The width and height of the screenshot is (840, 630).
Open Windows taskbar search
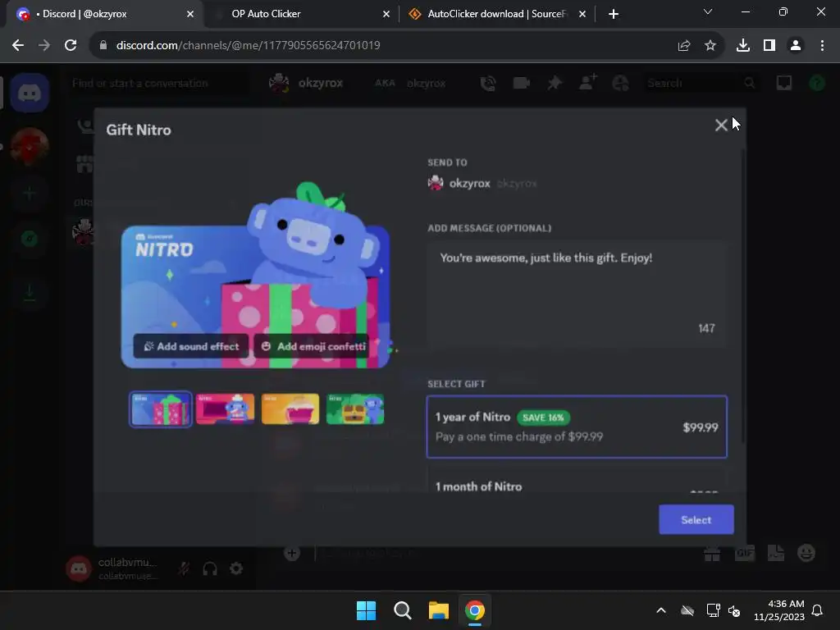point(402,610)
